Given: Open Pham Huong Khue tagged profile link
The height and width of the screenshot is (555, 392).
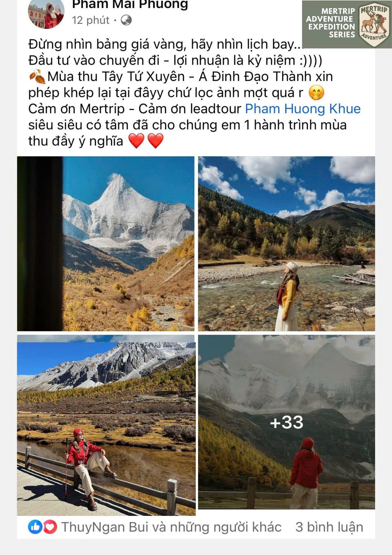Looking at the screenshot, I should (303, 109).
